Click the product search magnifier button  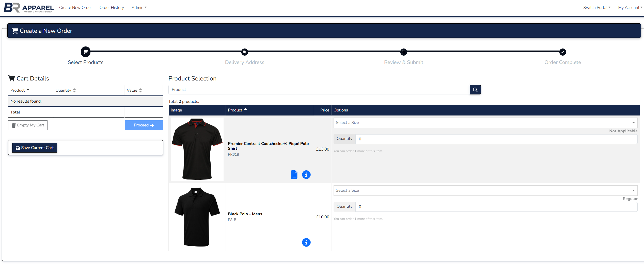click(475, 90)
